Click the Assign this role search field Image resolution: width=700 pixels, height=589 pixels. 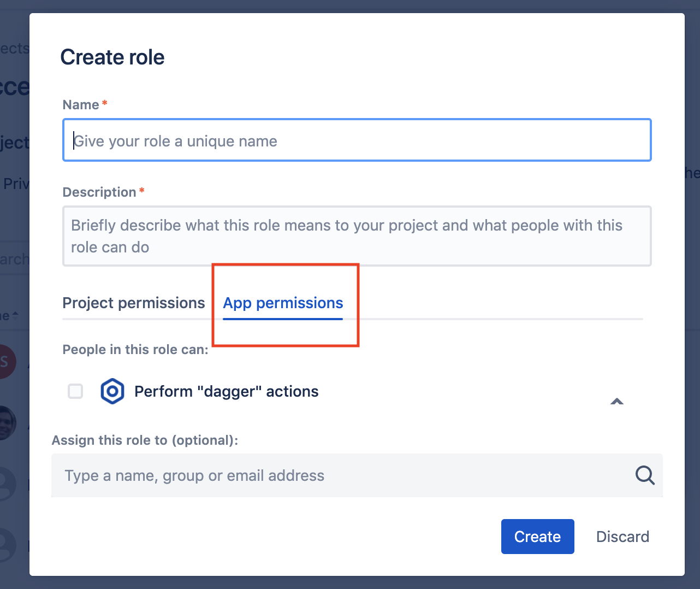357,475
